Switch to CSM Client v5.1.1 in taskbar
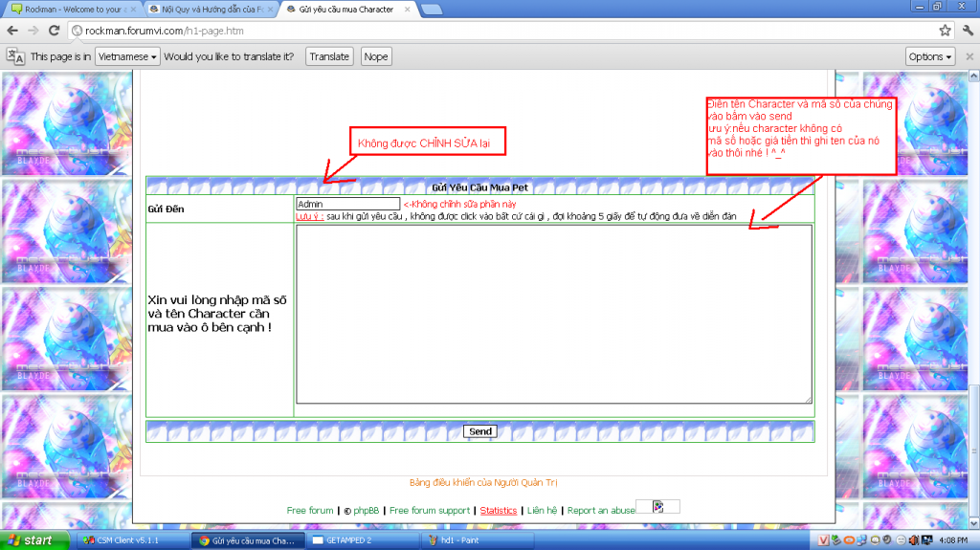 coord(133,540)
